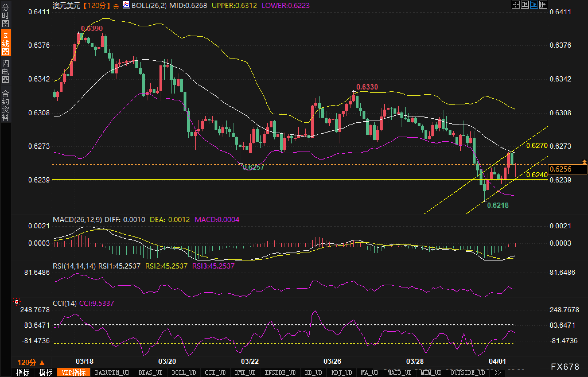Toggle the blue highlighted axis-play icon
The image size is (588, 377).
pos(534,5)
